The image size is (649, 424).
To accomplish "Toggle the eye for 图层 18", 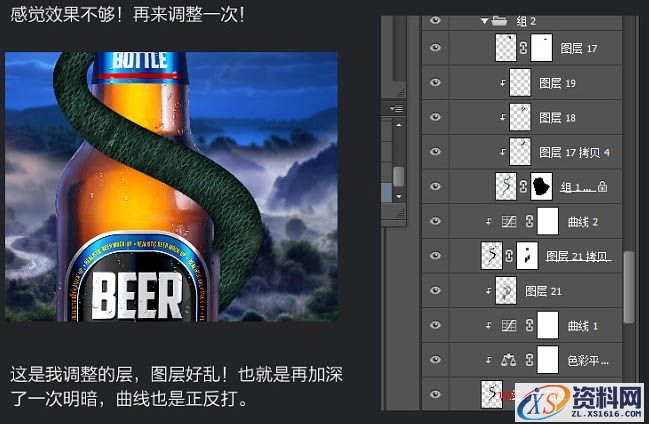I will (435, 117).
